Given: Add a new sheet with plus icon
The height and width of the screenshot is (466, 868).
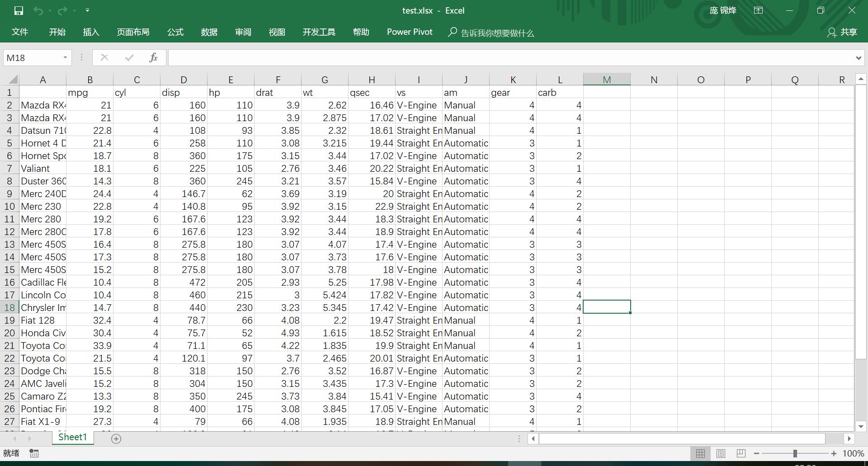Looking at the screenshot, I should [x=116, y=438].
